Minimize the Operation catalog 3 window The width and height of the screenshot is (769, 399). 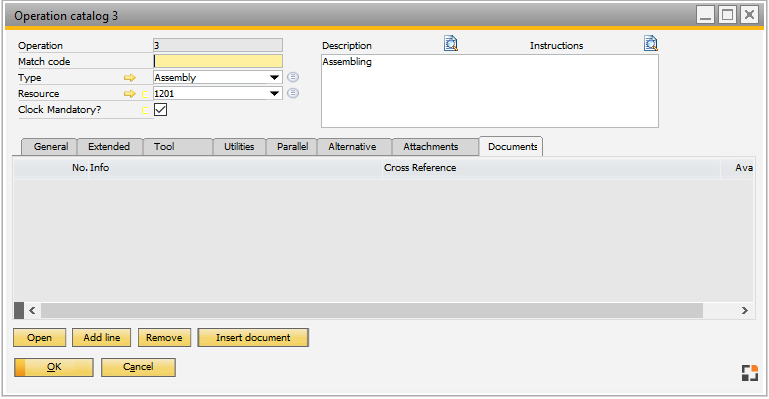pos(706,15)
